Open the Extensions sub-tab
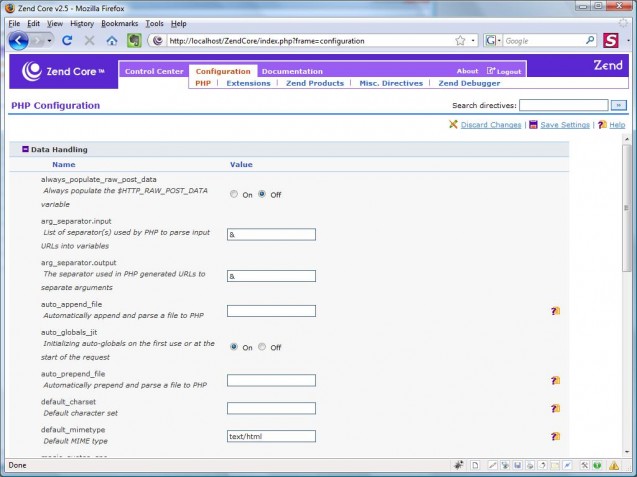The width and height of the screenshot is (637, 477). pyautogui.click(x=248, y=83)
